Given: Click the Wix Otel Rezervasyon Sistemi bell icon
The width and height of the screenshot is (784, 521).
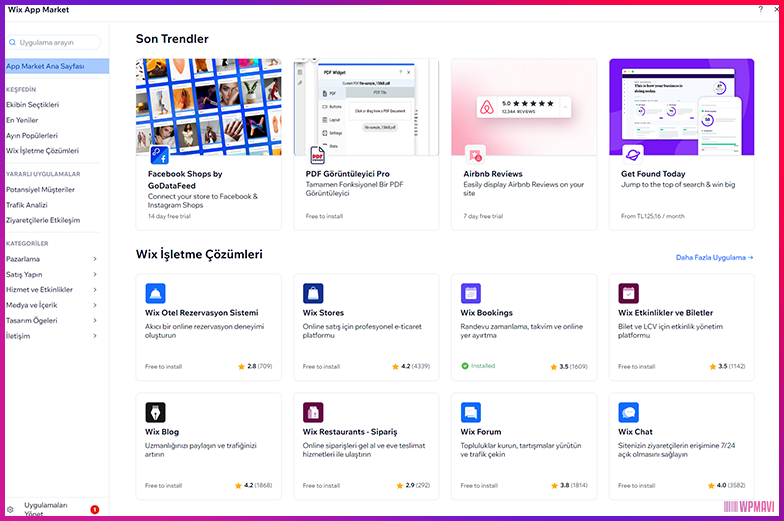Looking at the screenshot, I should coord(156,294).
